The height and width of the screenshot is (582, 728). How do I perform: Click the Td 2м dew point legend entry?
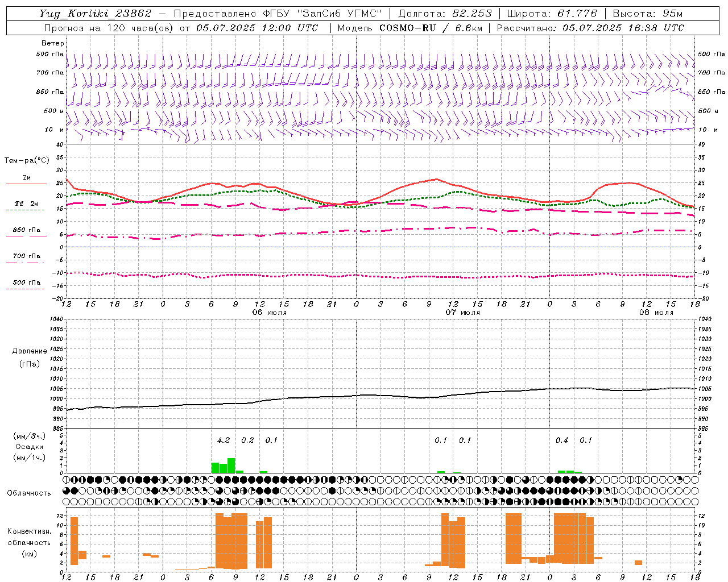pos(27,203)
